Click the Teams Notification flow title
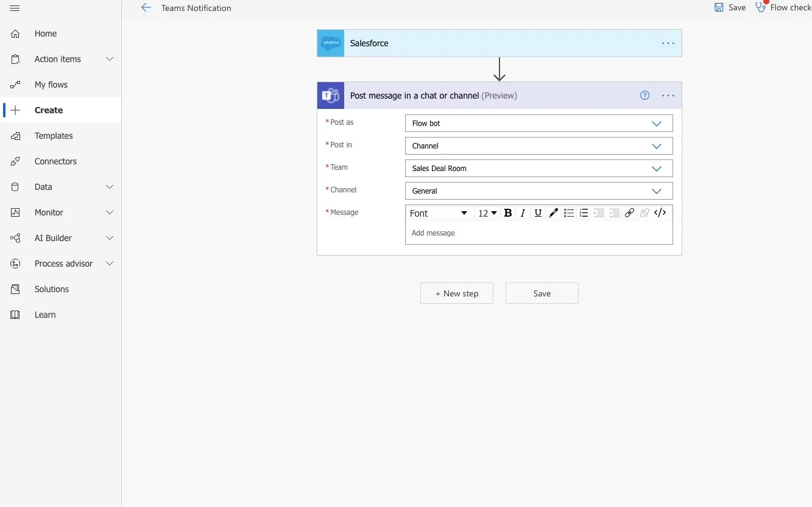 pyautogui.click(x=196, y=8)
